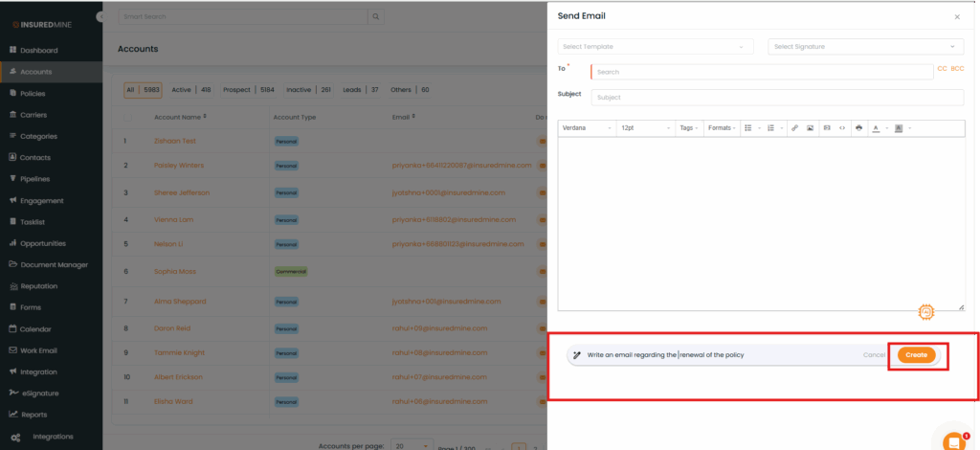Click into the Subject input field
980x450 pixels.
coord(777,97)
